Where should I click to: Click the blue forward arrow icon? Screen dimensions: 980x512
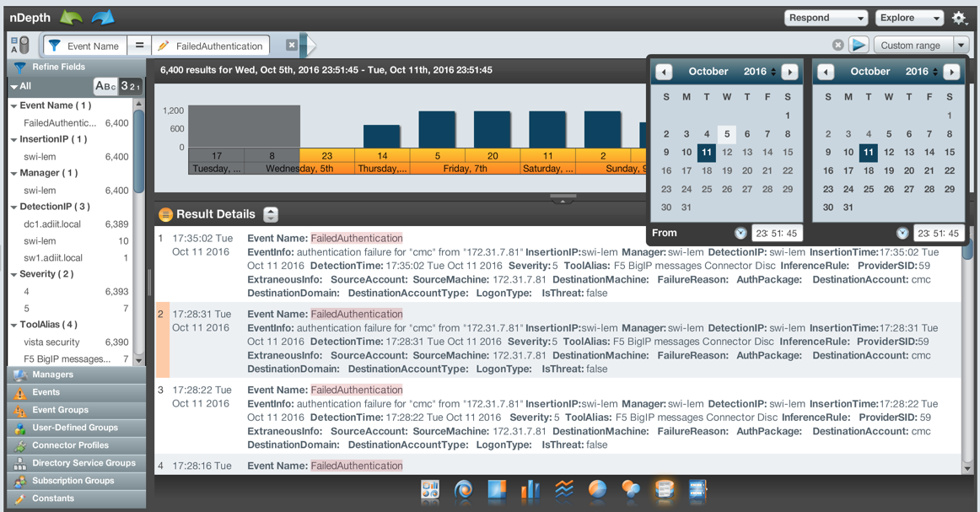click(103, 18)
